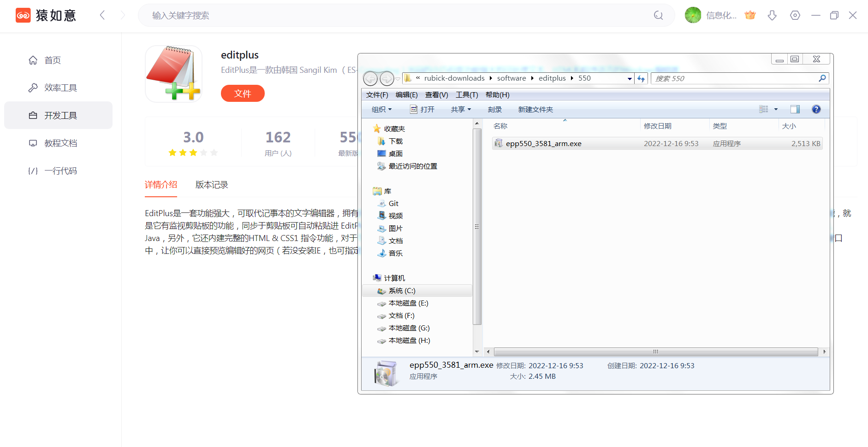Image resolution: width=868 pixels, height=447 pixels.
Task: Click navigation pane scroll-down arrow
Action: tap(477, 352)
